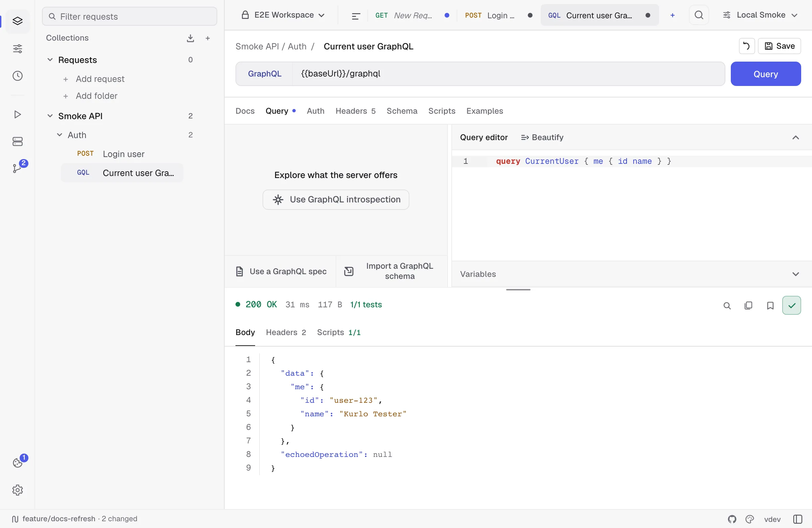
Task: Collapse the Requests collection
Action: coord(50,60)
